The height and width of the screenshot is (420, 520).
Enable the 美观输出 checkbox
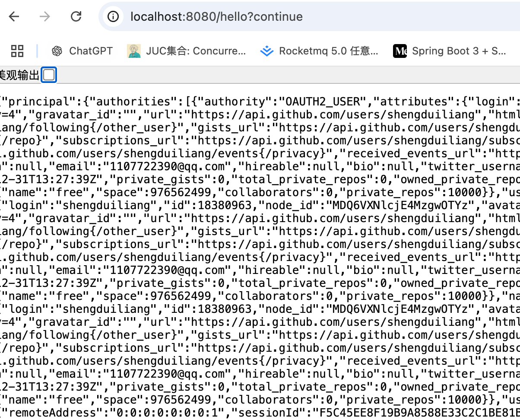49,75
